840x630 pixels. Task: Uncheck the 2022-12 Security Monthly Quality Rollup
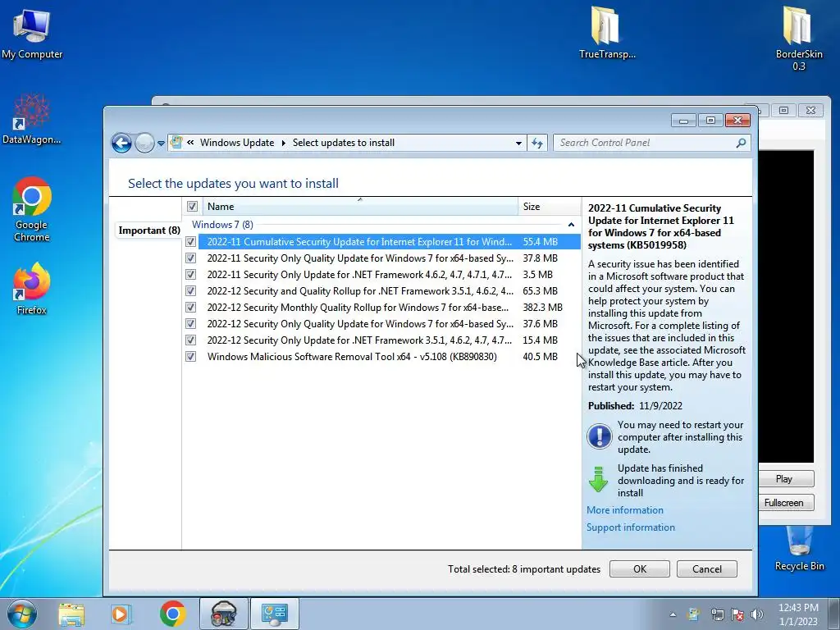pos(190,308)
